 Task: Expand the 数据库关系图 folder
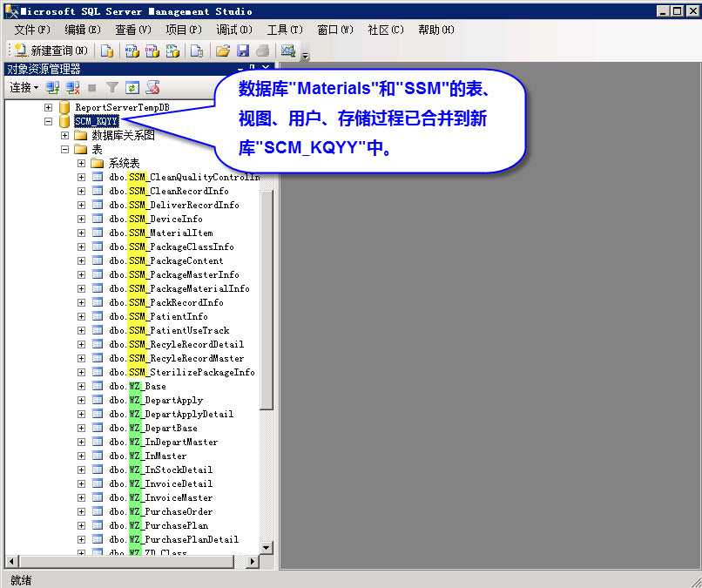pyautogui.click(x=65, y=135)
